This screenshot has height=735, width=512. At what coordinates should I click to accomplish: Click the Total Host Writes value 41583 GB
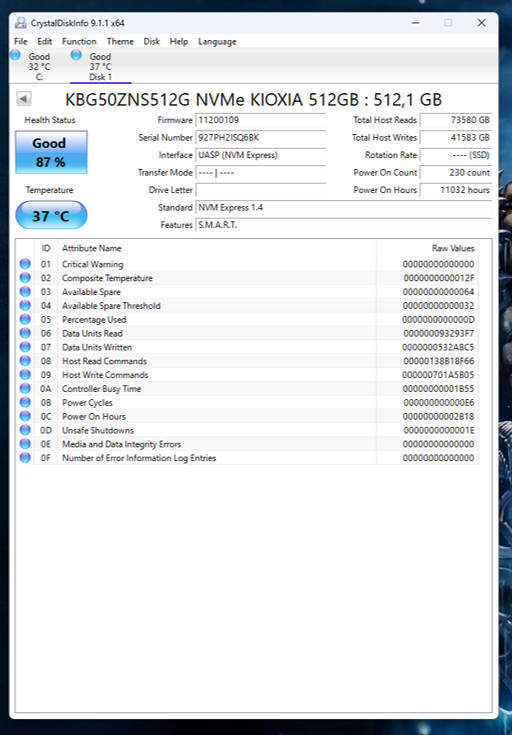(x=456, y=138)
